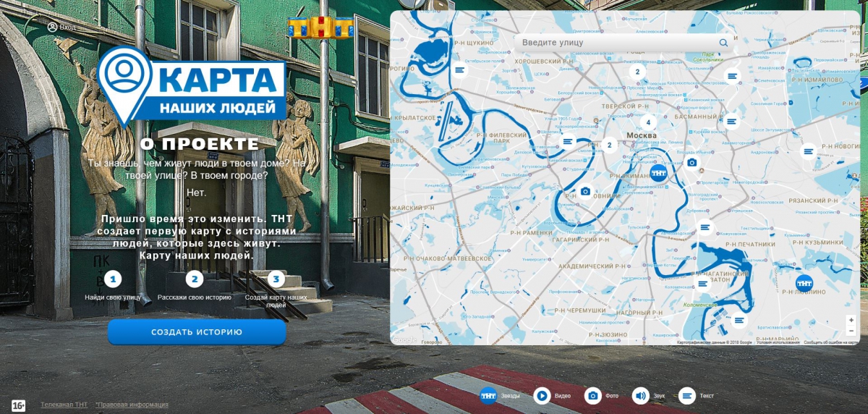The height and width of the screenshot is (414, 868).
Task: Open the photo marker in Хамовники
Action: coord(585,191)
